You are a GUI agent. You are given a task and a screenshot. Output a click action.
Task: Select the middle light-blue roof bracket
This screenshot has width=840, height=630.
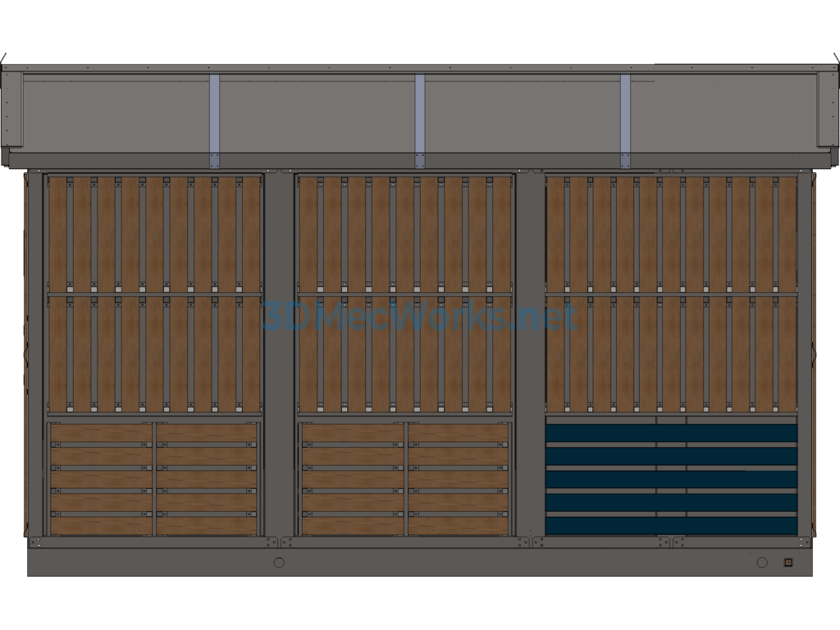[420, 121]
